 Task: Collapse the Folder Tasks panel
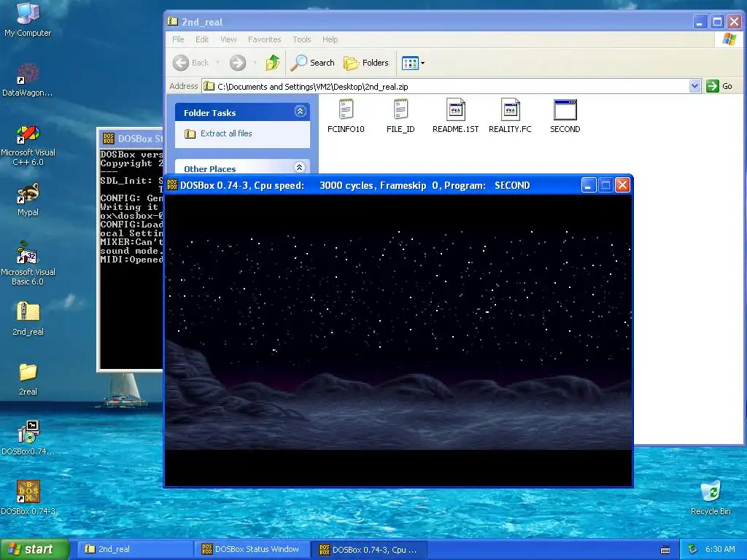(x=300, y=112)
